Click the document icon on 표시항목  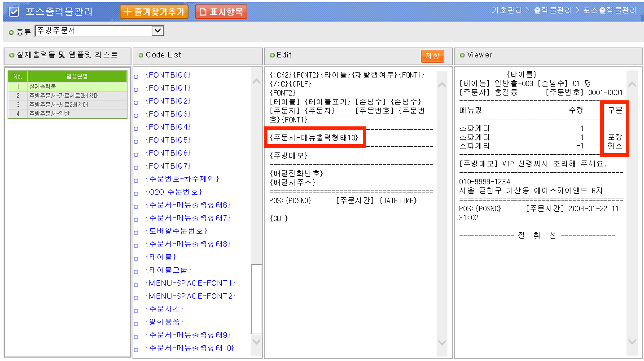coord(203,12)
